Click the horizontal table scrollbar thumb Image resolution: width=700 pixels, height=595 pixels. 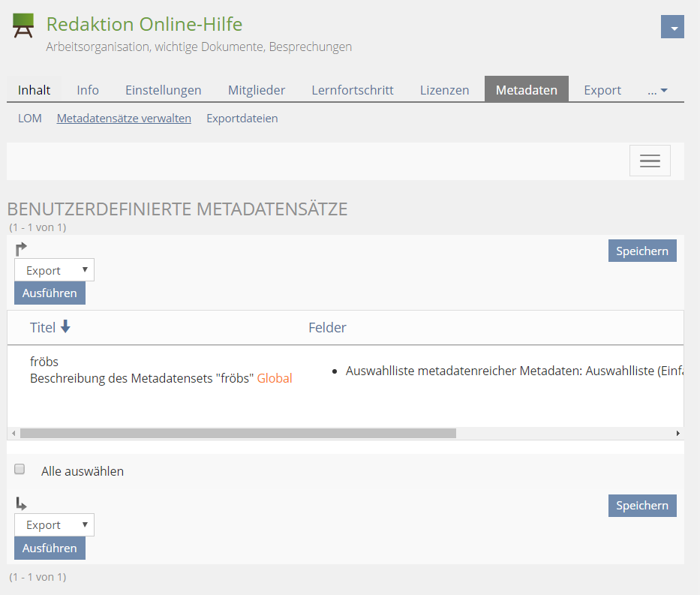[x=238, y=433]
